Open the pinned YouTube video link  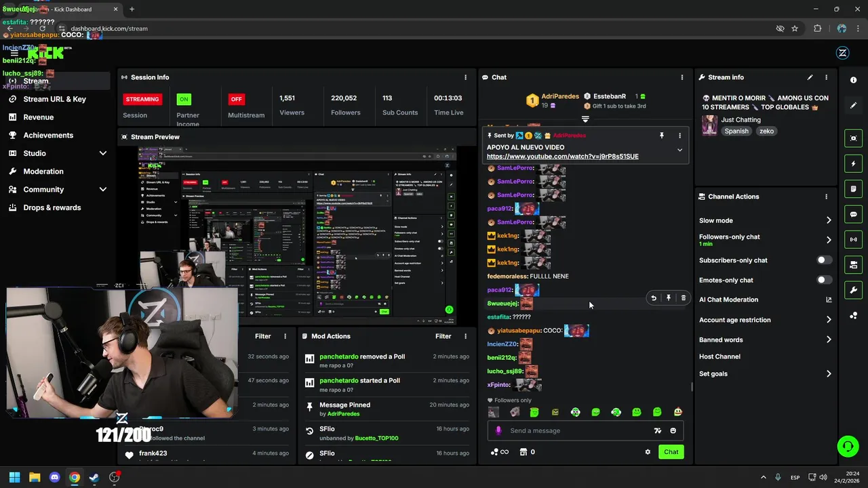[x=562, y=157]
